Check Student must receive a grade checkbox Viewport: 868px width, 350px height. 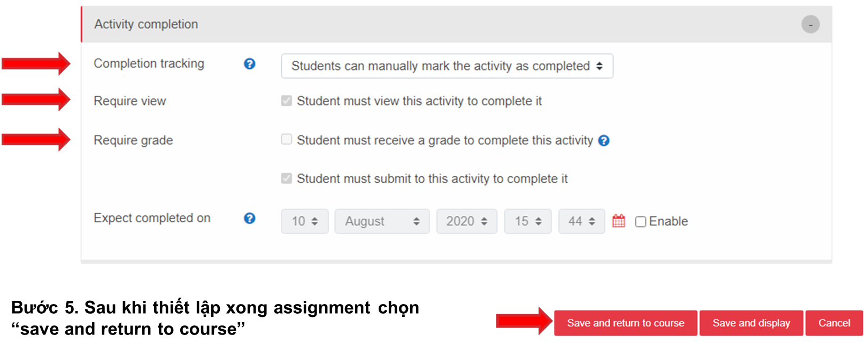287,140
